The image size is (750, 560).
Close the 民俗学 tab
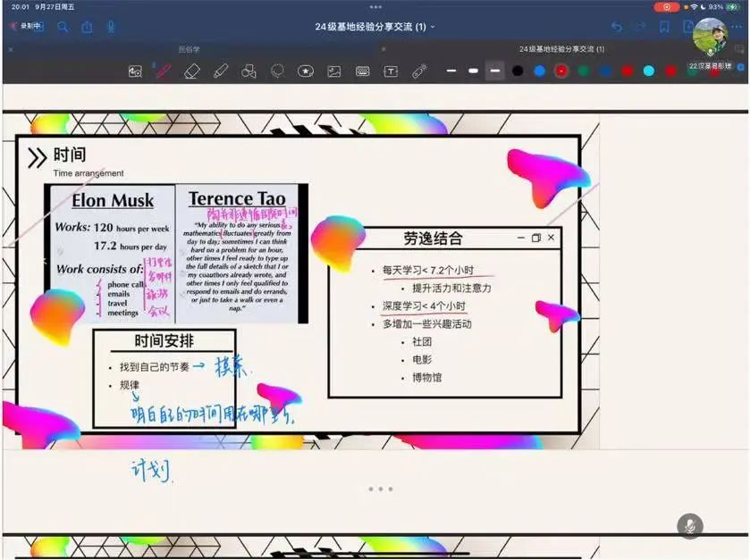[x=11, y=49]
